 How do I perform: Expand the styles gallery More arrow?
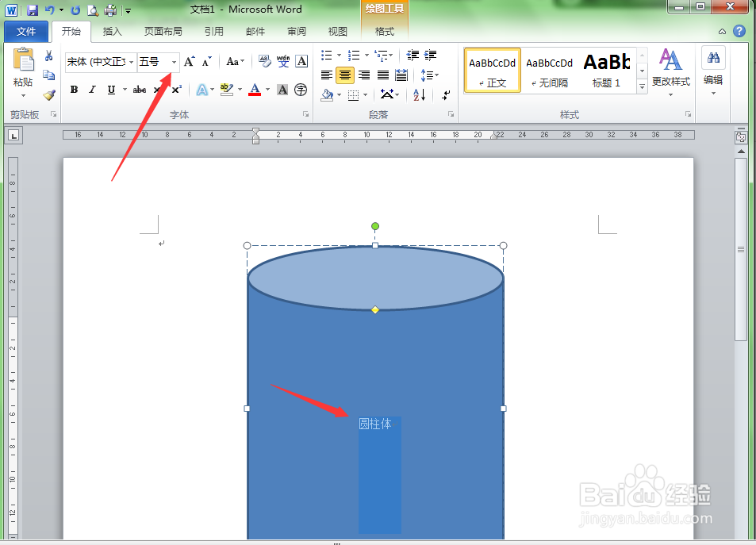(643, 87)
